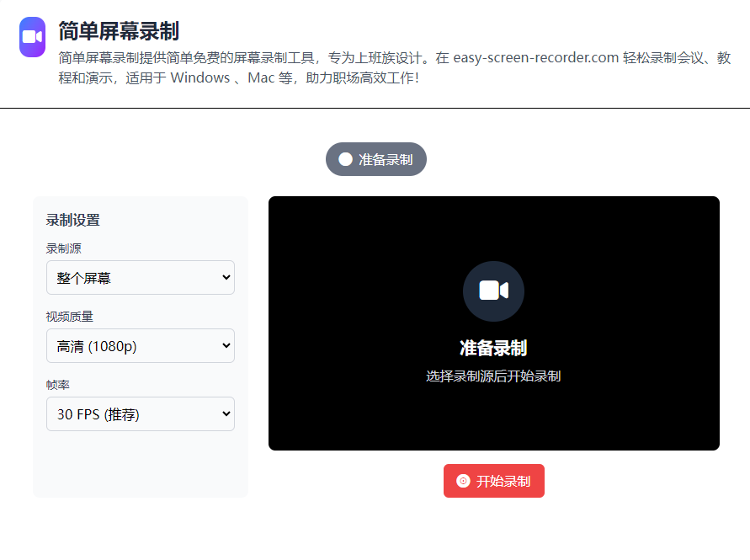The height and width of the screenshot is (560, 750).
Task: Click the 简单屏幕录制 page title
Action: click(x=119, y=32)
